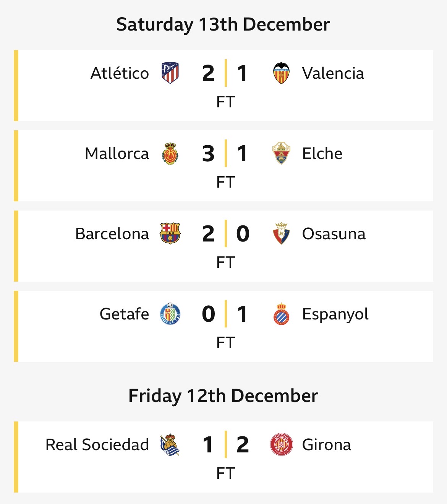Click the Getafe club crest
The height and width of the screenshot is (504, 447).
tap(170, 314)
